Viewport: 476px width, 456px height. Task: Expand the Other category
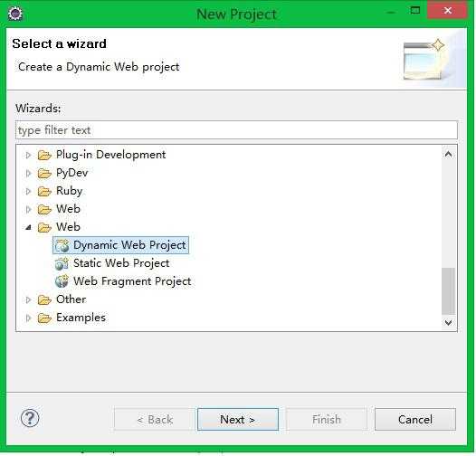[x=28, y=300]
